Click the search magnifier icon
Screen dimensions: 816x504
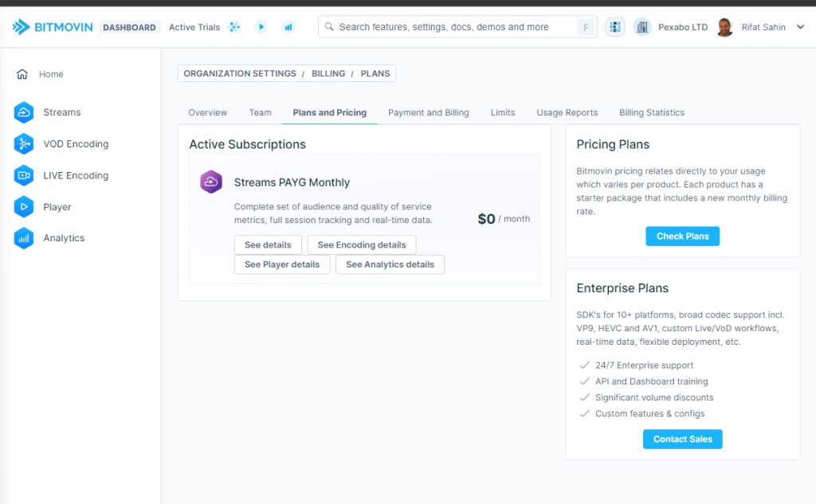[329, 26]
